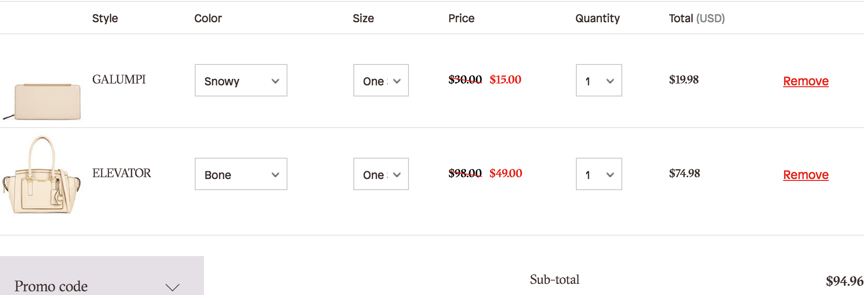
Task: Open the ELEVATOR color dropdown showing Bone
Action: click(241, 174)
